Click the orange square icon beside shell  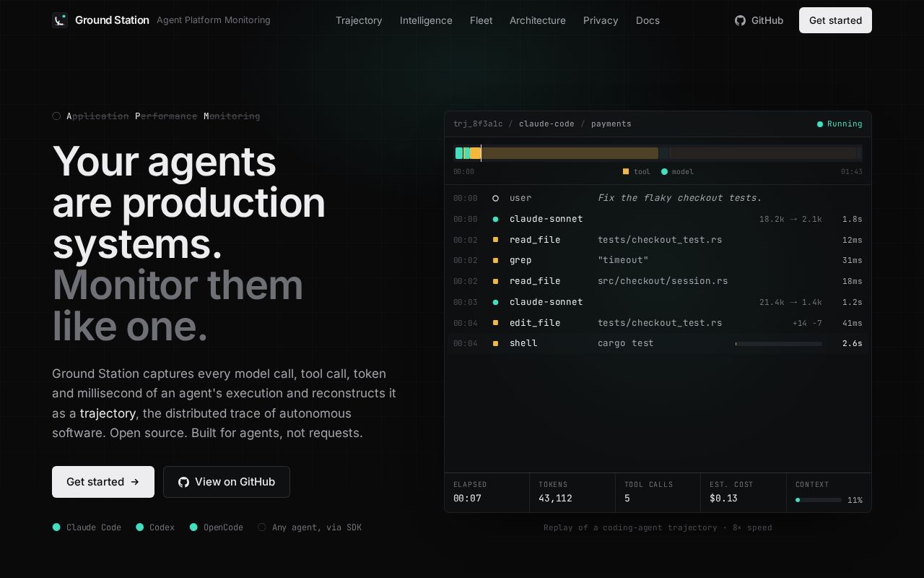(x=495, y=343)
